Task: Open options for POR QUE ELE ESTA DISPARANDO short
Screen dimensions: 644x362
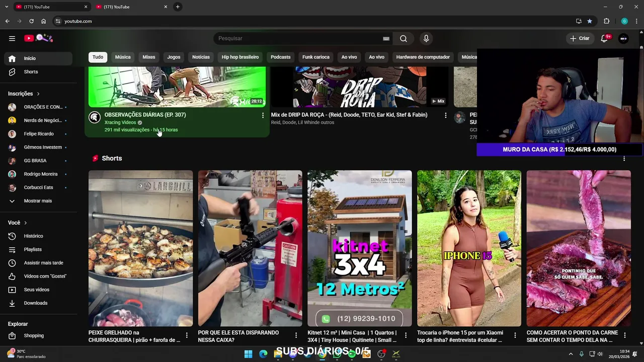Action: [296, 335]
